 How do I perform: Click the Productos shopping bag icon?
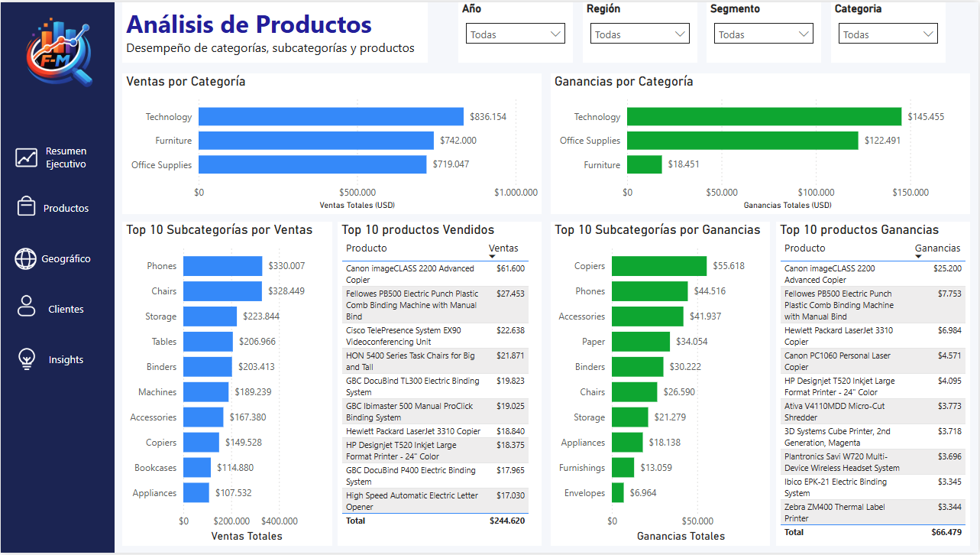pyautogui.click(x=26, y=207)
